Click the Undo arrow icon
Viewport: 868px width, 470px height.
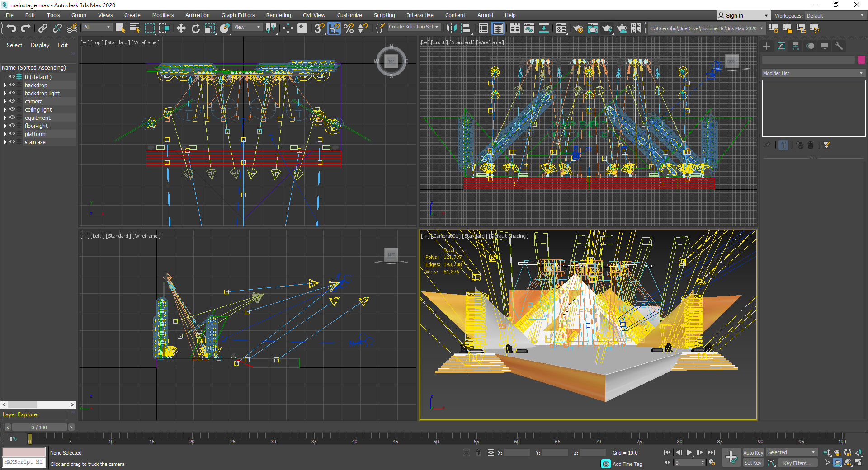pyautogui.click(x=11, y=28)
